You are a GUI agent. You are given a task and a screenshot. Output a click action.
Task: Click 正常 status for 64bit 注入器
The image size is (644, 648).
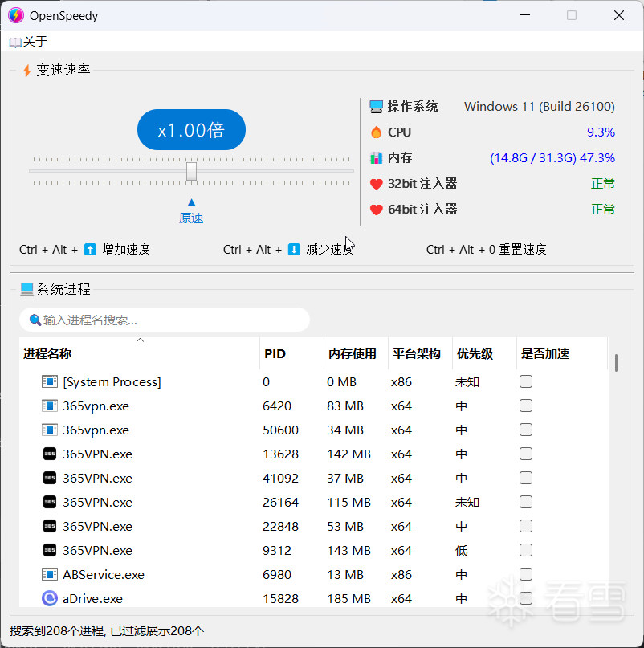click(603, 209)
